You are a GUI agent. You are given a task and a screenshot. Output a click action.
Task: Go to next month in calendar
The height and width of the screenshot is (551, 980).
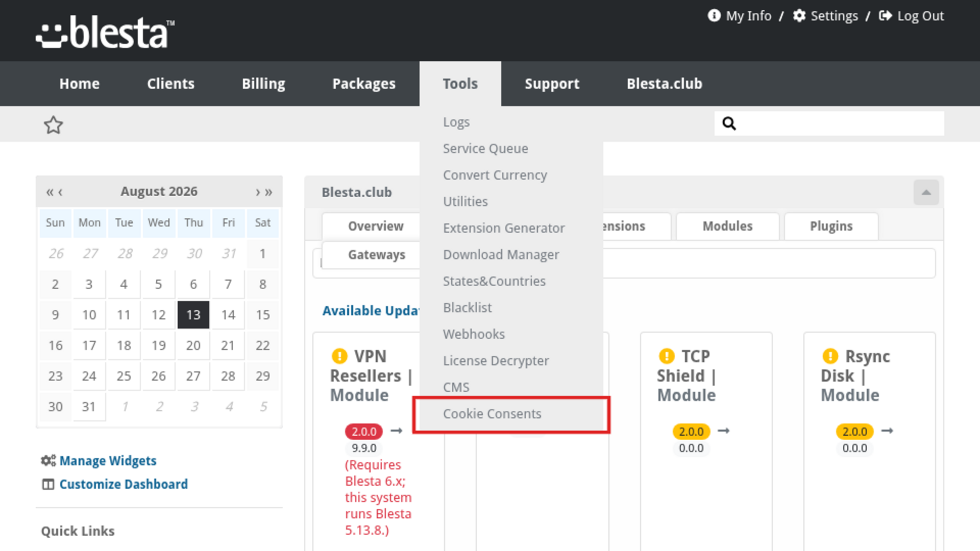tap(258, 192)
